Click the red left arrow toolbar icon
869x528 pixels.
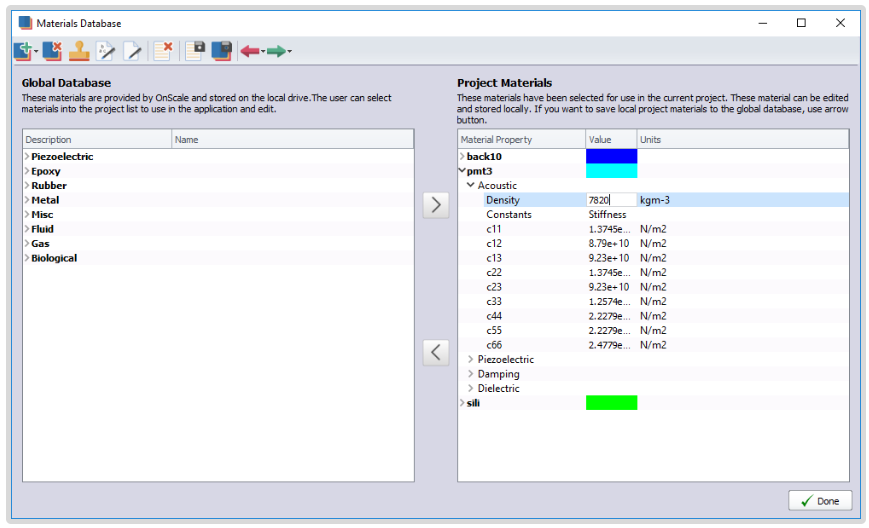coord(250,52)
